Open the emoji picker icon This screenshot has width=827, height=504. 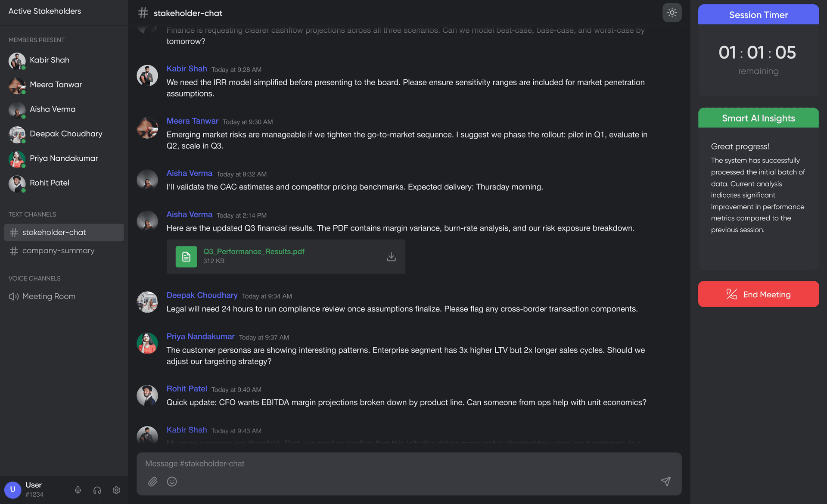(172, 482)
